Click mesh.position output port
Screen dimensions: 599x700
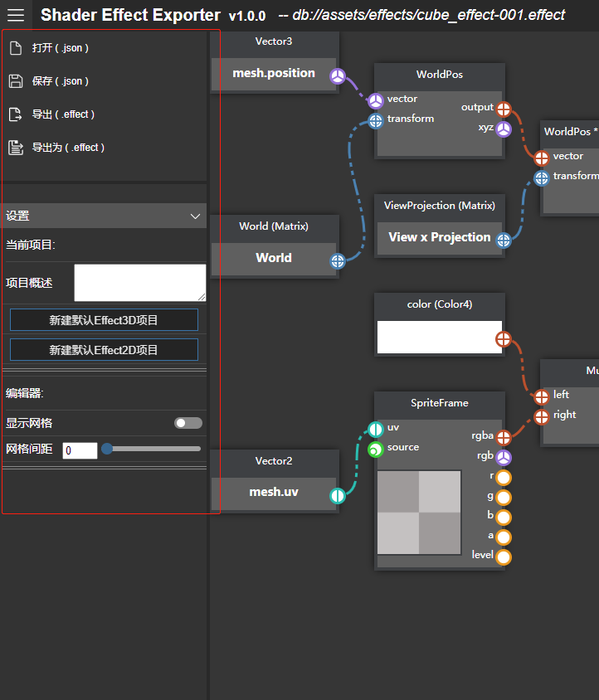pos(338,77)
